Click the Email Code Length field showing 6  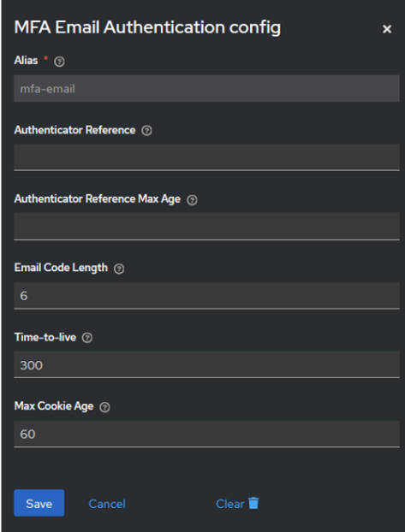[x=206, y=296]
